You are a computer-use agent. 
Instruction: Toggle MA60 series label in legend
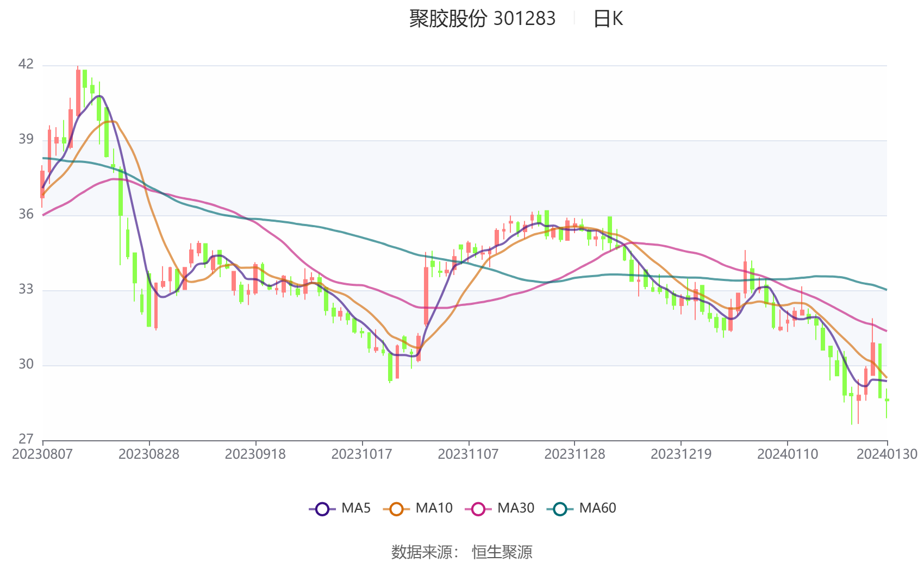(x=597, y=508)
